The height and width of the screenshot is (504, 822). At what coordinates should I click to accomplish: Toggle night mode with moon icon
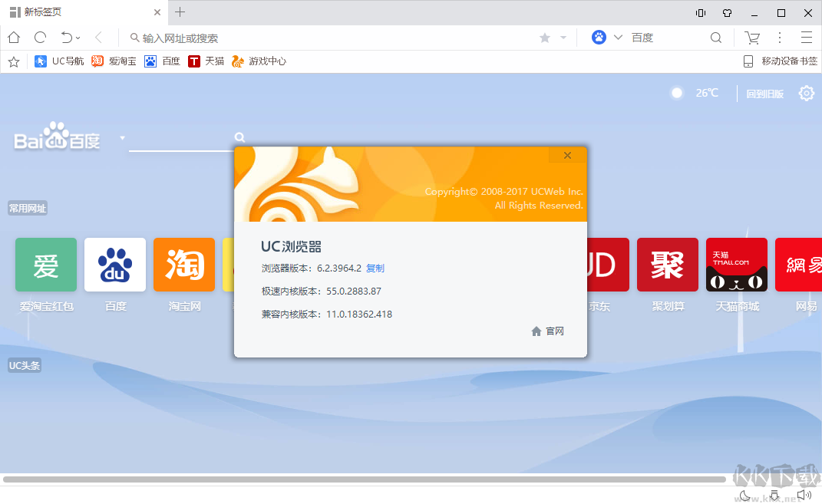[x=744, y=495]
